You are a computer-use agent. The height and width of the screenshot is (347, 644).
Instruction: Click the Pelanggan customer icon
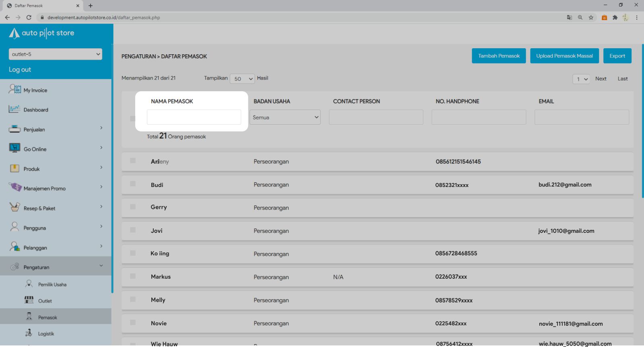[14, 247]
